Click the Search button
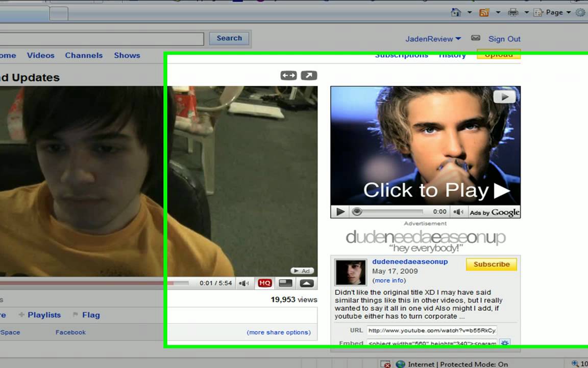588x368 pixels. pos(229,38)
